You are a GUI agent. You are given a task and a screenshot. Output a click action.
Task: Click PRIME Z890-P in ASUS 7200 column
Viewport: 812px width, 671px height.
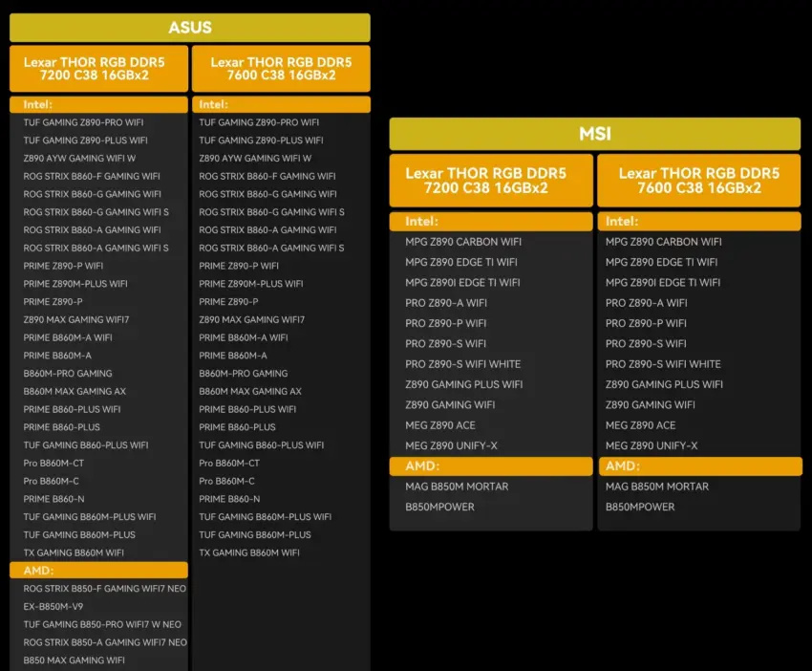click(53, 301)
